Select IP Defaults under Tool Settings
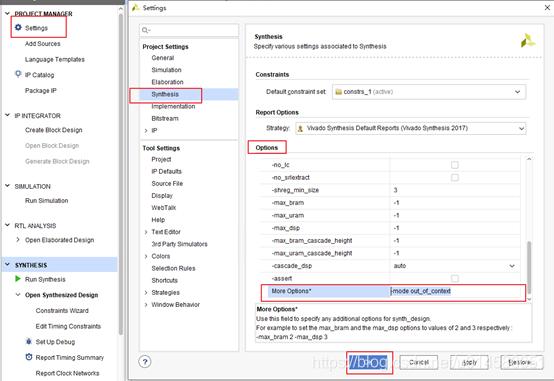Screen dimensions: 554x381 pos(166,171)
